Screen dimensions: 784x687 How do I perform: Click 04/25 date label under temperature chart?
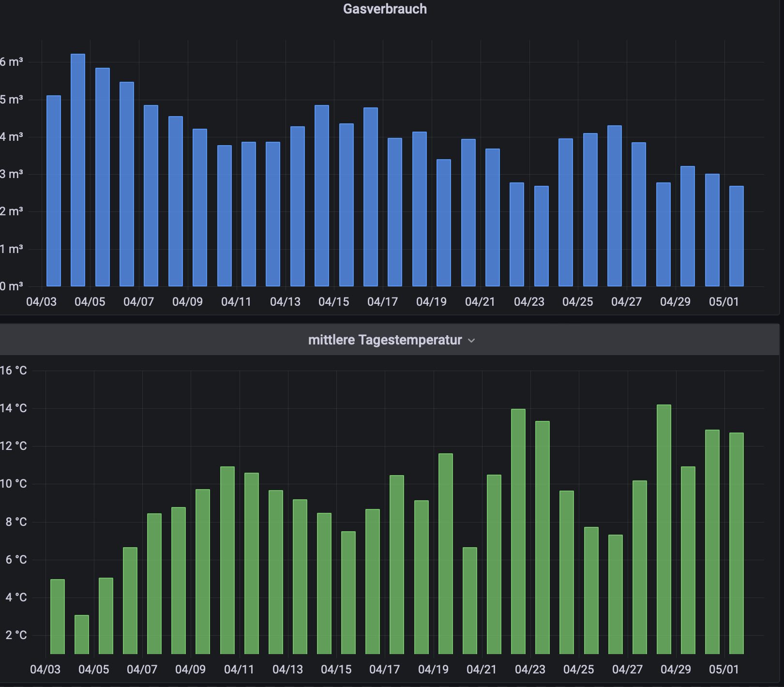point(578,670)
